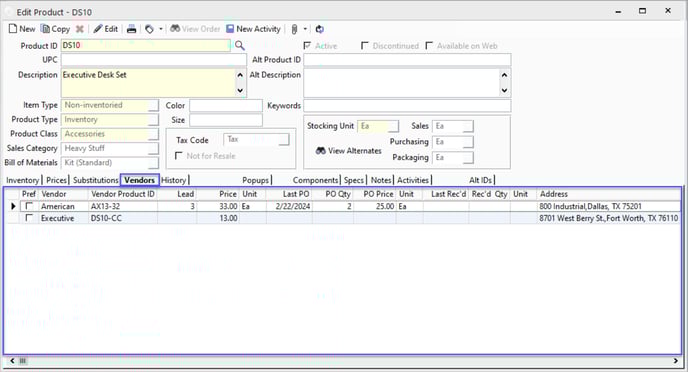Click the Last PO column header
Image resolution: width=688 pixels, height=372 pixels.
[289, 194]
